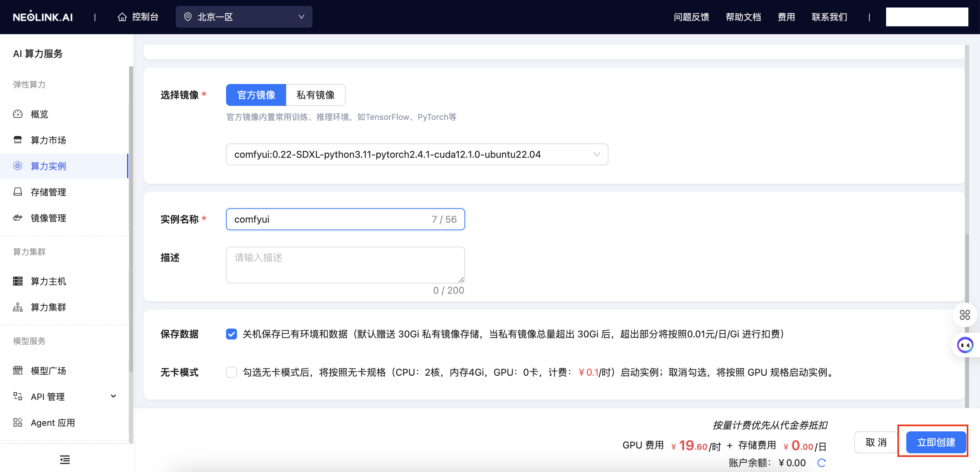The height and width of the screenshot is (472, 980).
Task: Enable the 无卡模式 checkbox
Action: (x=231, y=372)
